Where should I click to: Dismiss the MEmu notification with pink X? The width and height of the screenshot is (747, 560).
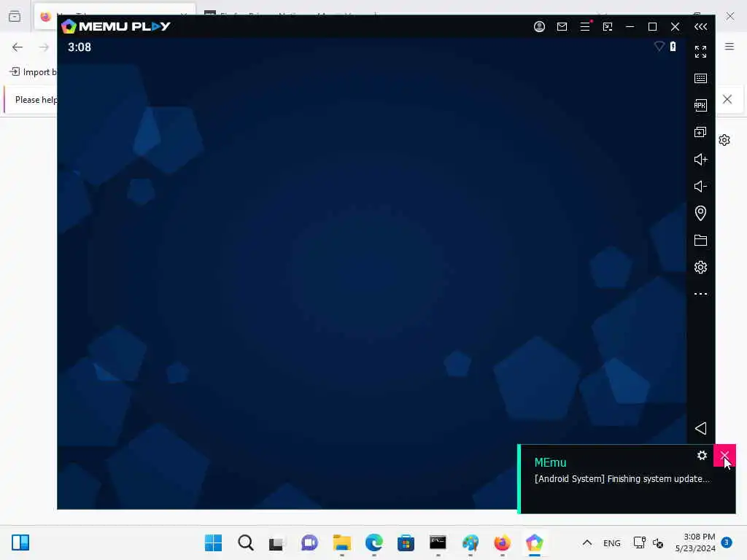pyautogui.click(x=724, y=455)
